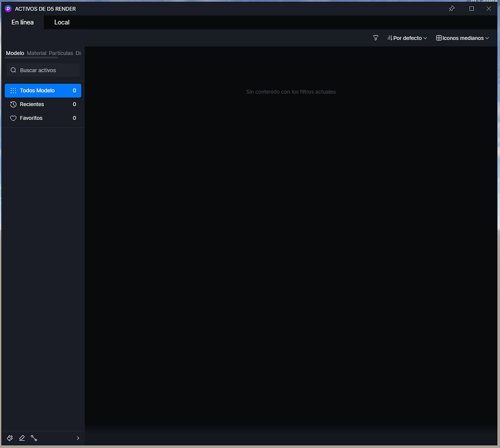Click the link/path icon bottom left

pyautogui.click(x=34, y=438)
